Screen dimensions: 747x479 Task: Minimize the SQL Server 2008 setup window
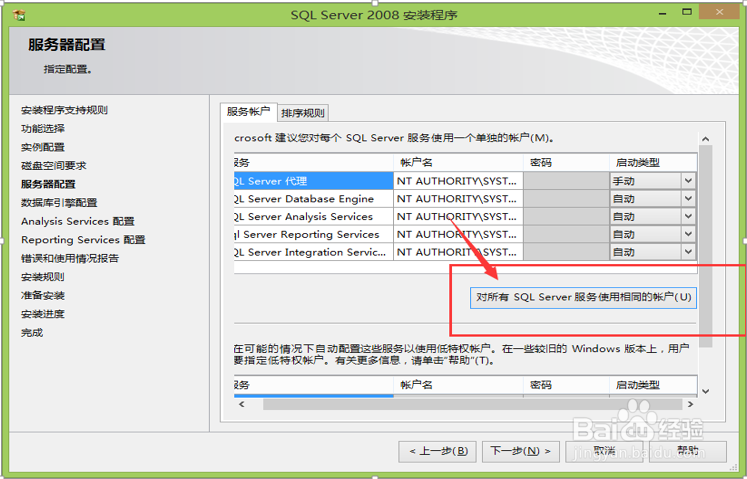coord(662,13)
